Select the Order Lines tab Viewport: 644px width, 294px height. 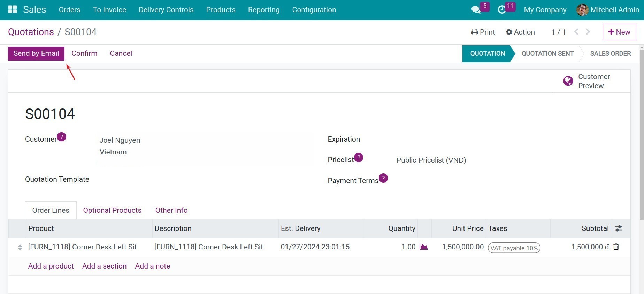pyautogui.click(x=51, y=210)
